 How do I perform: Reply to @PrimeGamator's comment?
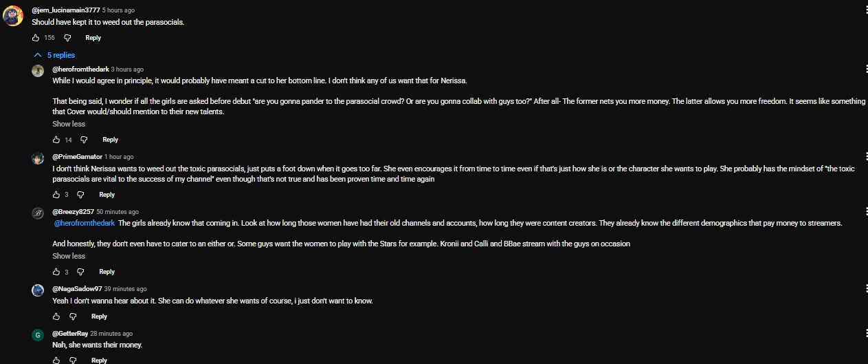(x=107, y=195)
